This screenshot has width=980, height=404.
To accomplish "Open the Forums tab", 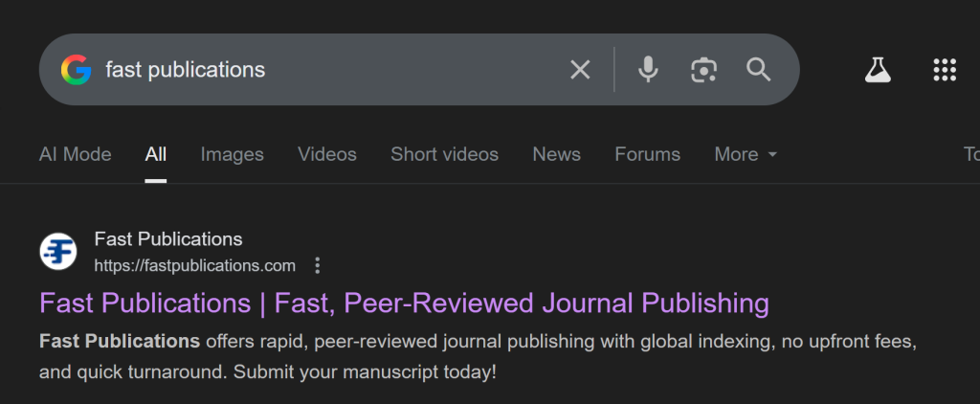I will click(x=648, y=154).
